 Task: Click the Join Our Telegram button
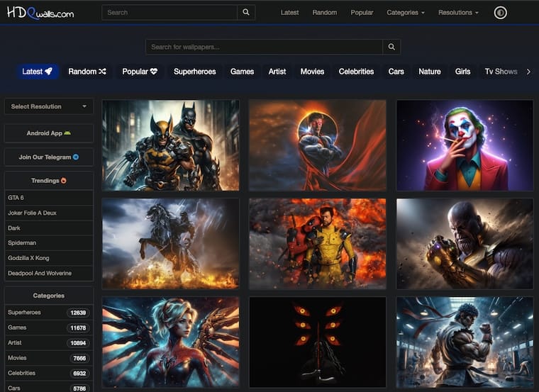click(49, 157)
